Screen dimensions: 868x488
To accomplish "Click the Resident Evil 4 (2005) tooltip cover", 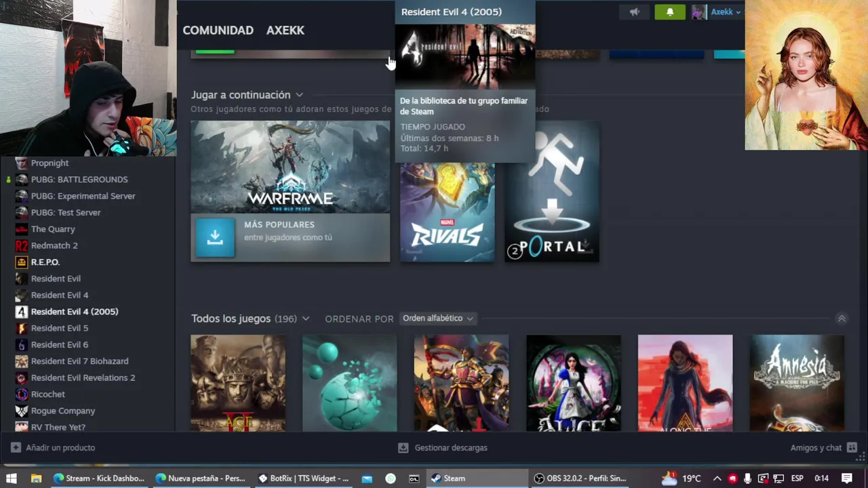I will (x=465, y=56).
